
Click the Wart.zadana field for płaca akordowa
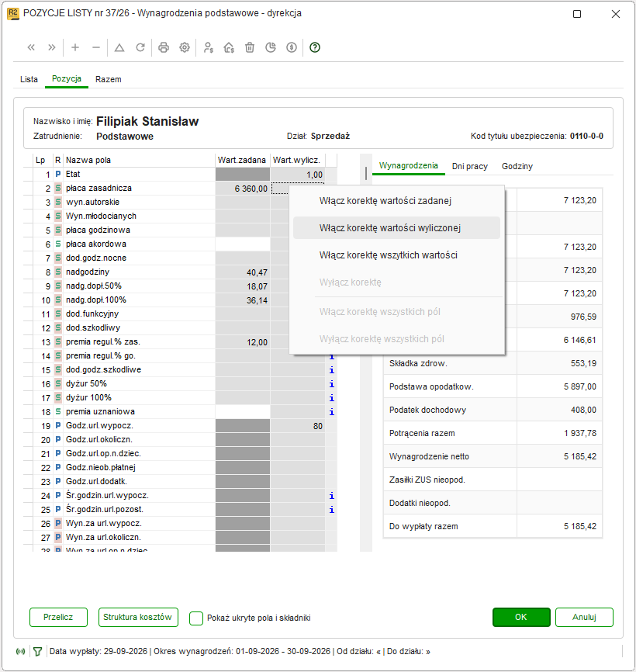tap(243, 244)
